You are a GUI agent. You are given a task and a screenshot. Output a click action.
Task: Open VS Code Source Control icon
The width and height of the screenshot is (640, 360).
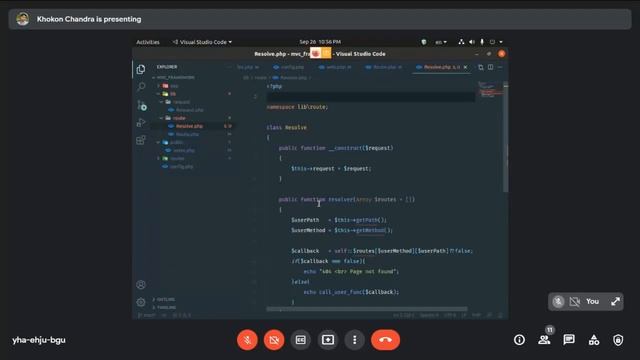click(x=141, y=105)
